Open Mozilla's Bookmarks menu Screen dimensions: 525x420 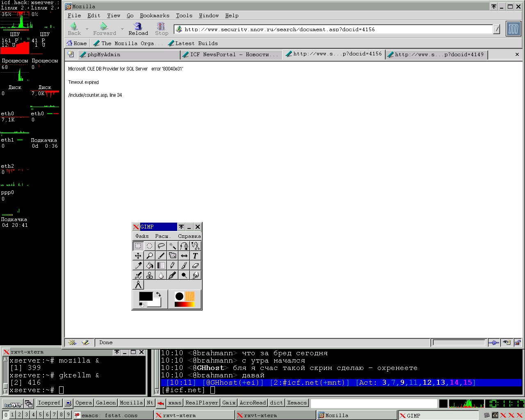tap(155, 16)
